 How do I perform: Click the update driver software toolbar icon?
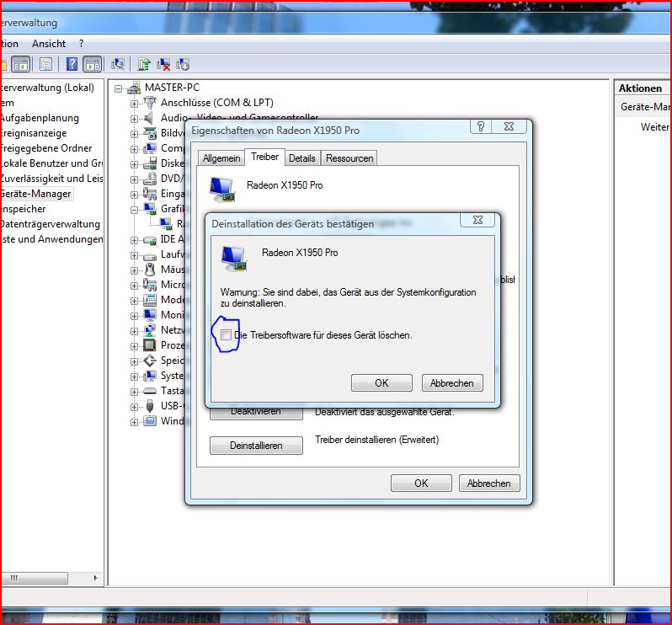click(x=143, y=64)
